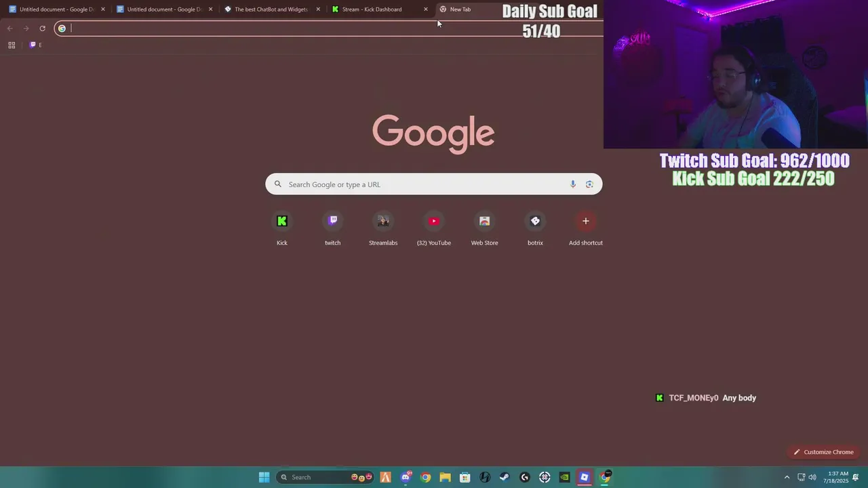Adjust volume with the taskbar speaker icon
Image resolution: width=868 pixels, height=488 pixels.
[812, 477]
